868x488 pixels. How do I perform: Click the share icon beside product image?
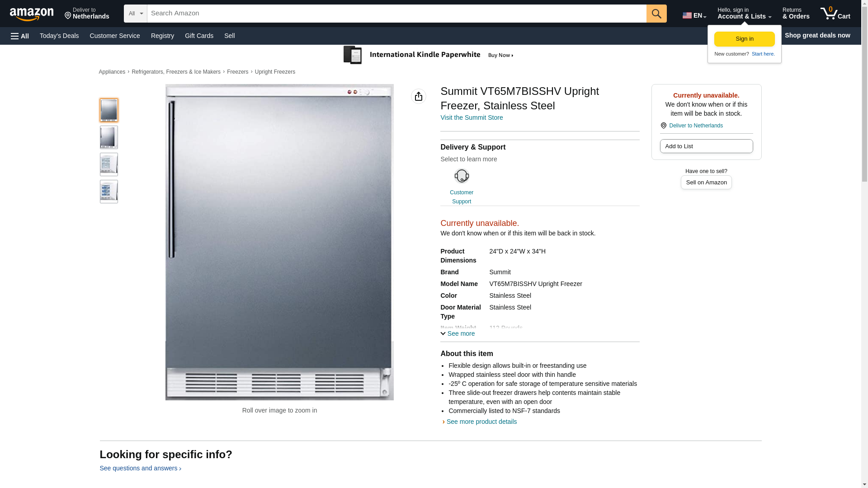pyautogui.click(x=418, y=96)
